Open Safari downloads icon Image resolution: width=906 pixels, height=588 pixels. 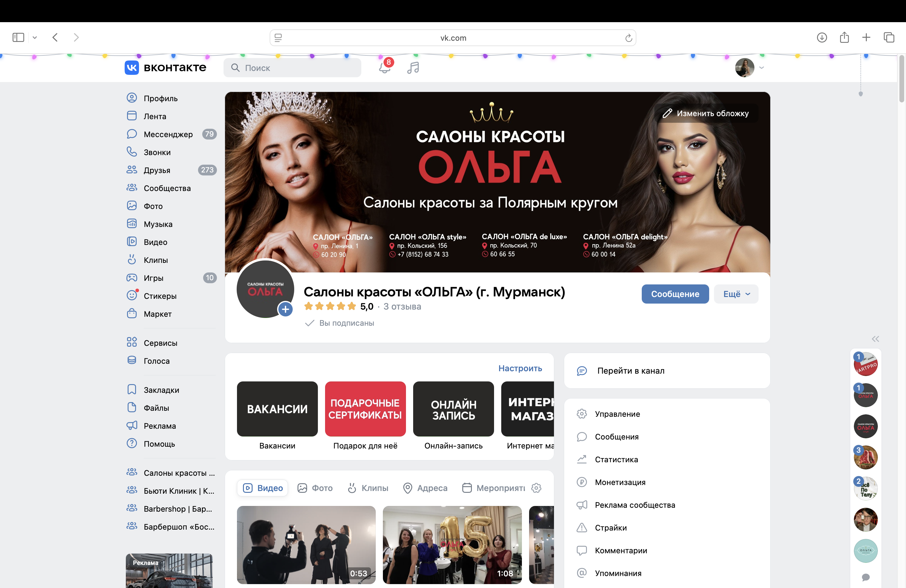tap(822, 37)
